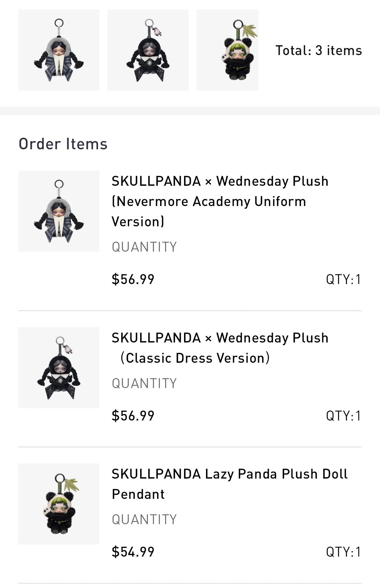
Task: Open the Nevermore Academy Uniform order item image
Action: (x=59, y=211)
